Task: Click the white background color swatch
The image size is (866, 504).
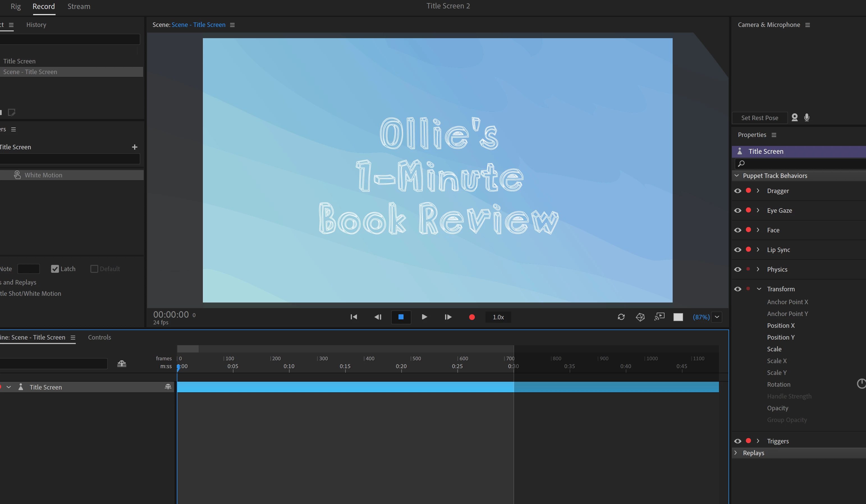Action: click(x=678, y=317)
